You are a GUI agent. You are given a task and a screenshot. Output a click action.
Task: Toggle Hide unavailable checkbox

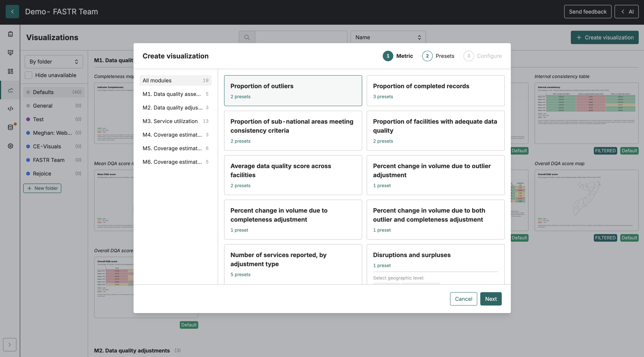point(28,75)
